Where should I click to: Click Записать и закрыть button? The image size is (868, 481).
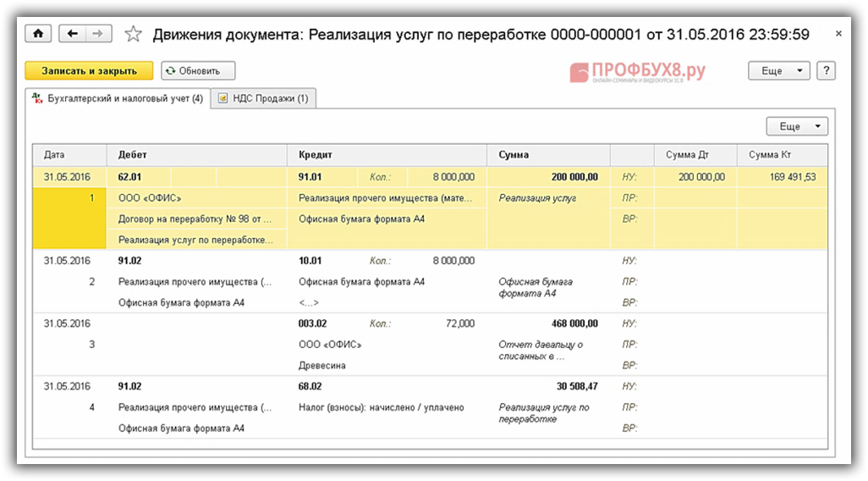point(89,71)
